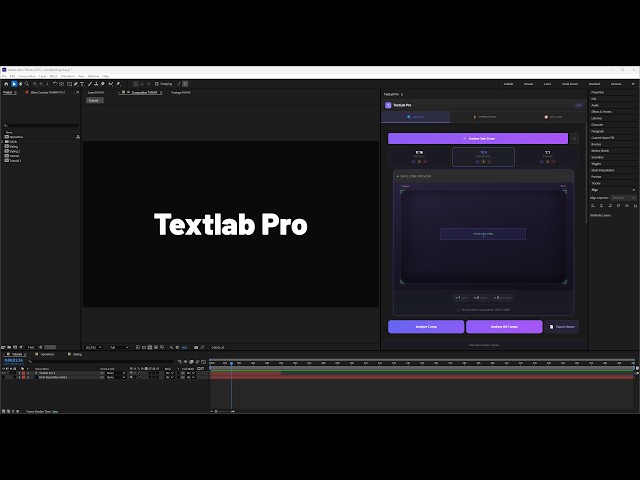Select the Selection arrow tool

coord(14,84)
